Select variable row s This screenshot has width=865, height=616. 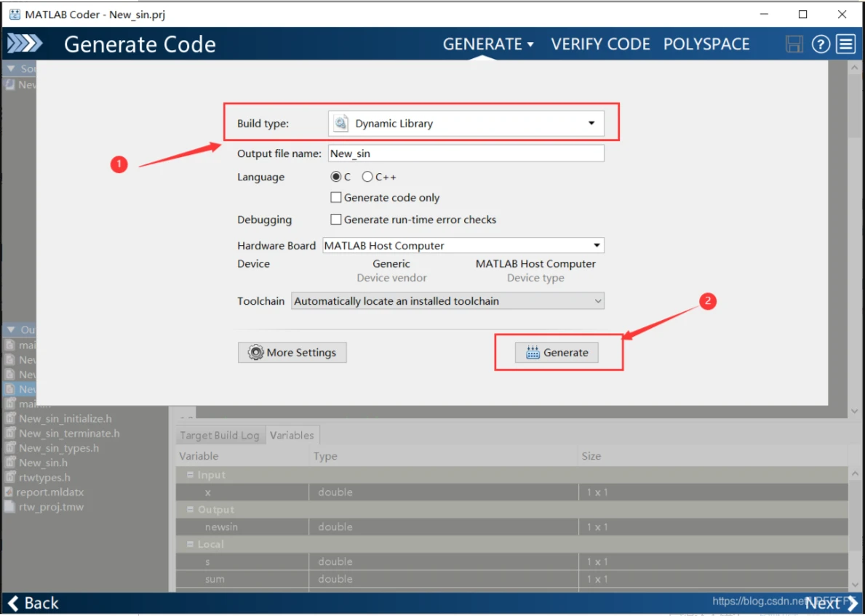click(512, 561)
